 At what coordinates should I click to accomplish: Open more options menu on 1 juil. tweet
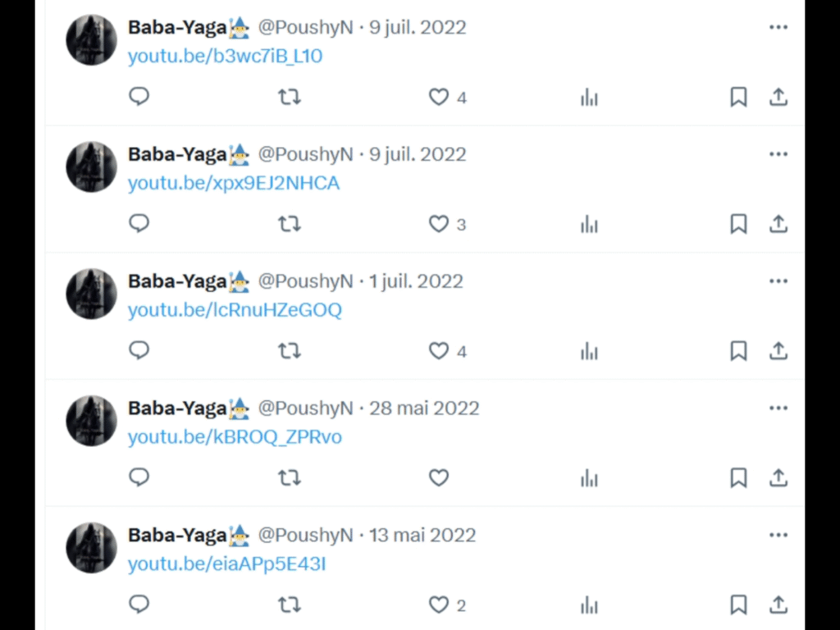[x=778, y=281]
